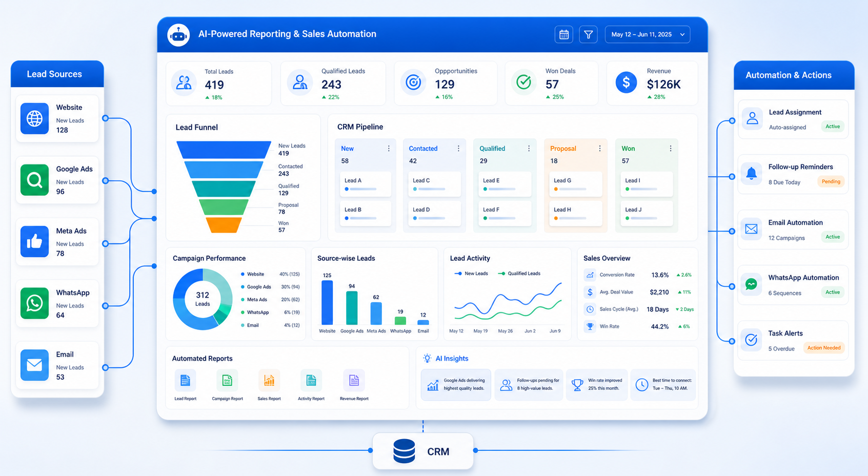This screenshot has height=476, width=868.
Task: Click the Conversion Rate chart icon
Action: point(590,275)
